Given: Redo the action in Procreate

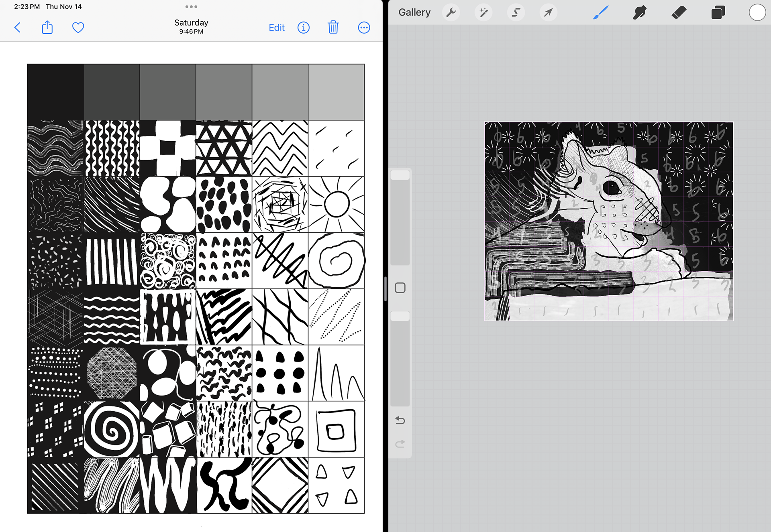Looking at the screenshot, I should pyautogui.click(x=400, y=444).
